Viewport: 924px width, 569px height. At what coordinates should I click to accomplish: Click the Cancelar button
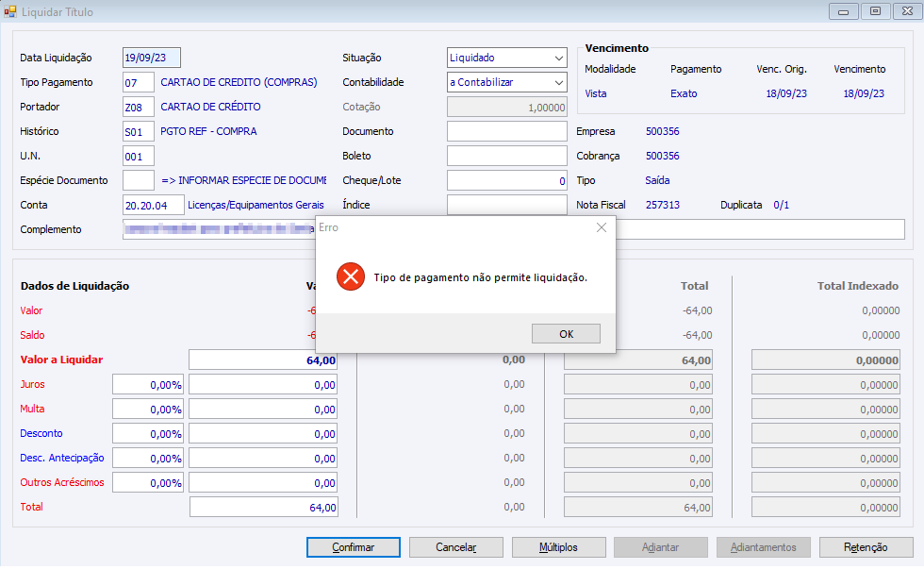(x=456, y=547)
